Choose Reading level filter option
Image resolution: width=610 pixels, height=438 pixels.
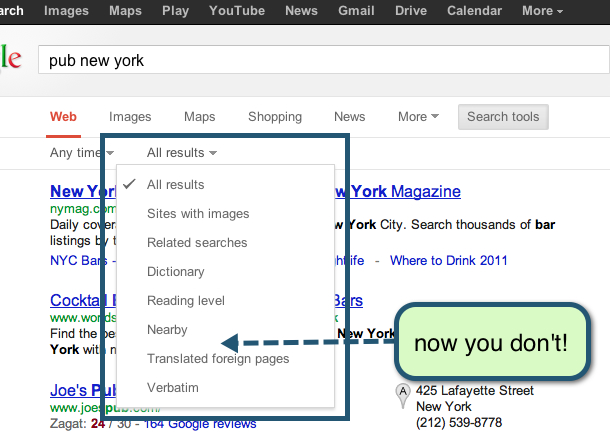pyautogui.click(x=225, y=301)
